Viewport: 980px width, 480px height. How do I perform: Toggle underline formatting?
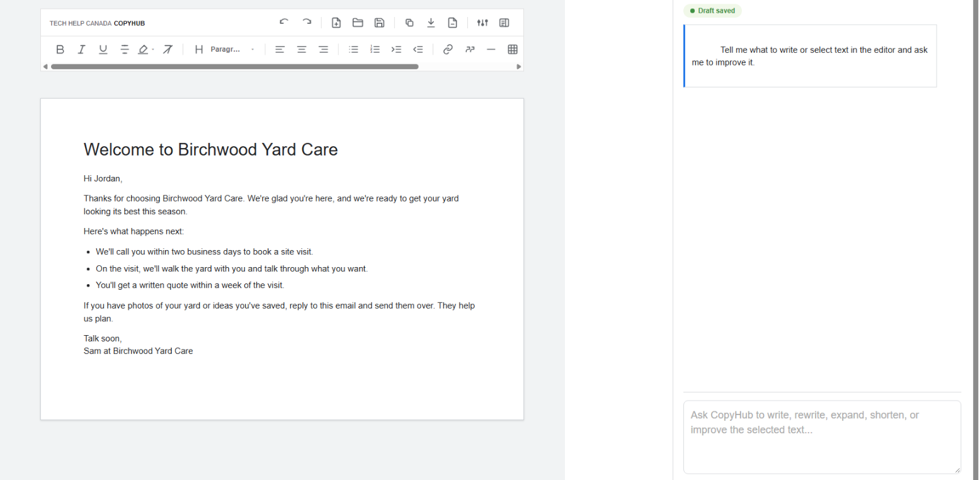[x=103, y=49]
